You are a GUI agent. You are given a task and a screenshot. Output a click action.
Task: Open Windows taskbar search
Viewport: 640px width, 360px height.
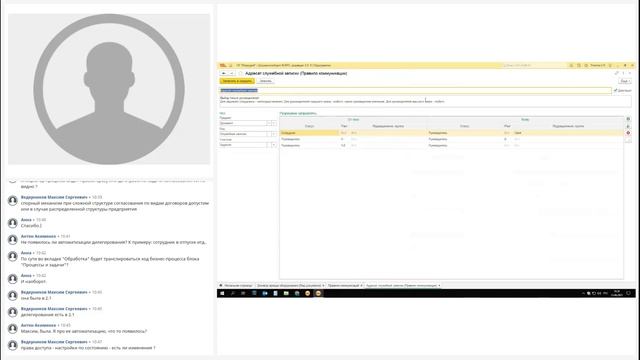(233, 293)
